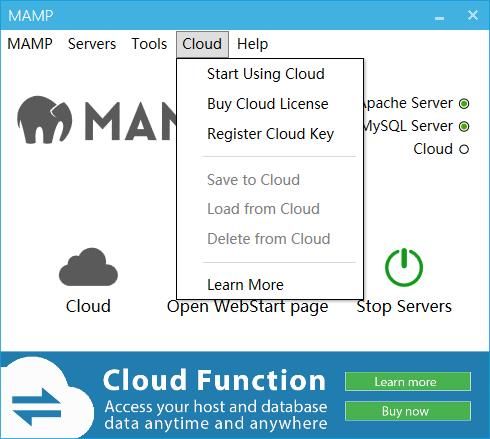Close the MAMP window
Image resolution: width=490 pixels, height=439 pixels.
point(473,15)
